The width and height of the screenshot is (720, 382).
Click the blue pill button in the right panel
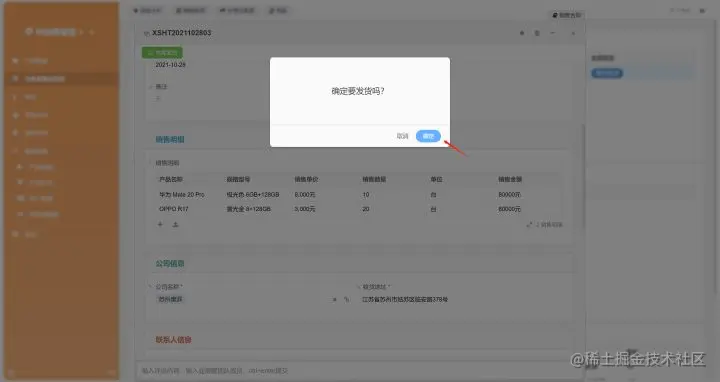[607, 73]
